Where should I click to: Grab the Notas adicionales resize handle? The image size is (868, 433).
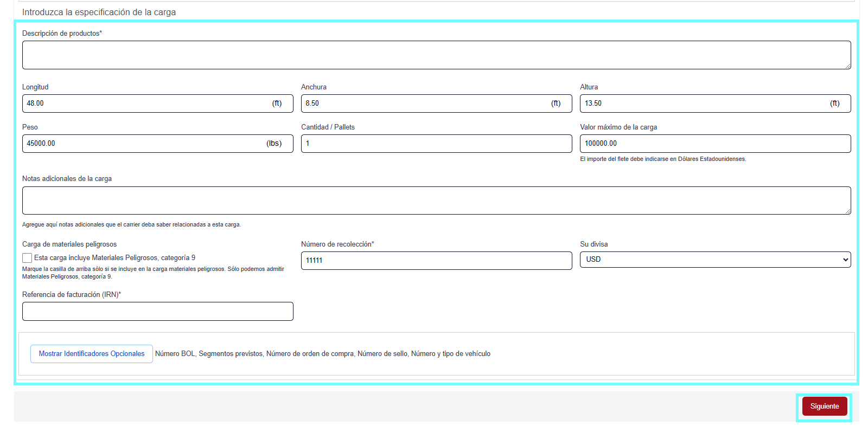tap(847, 211)
